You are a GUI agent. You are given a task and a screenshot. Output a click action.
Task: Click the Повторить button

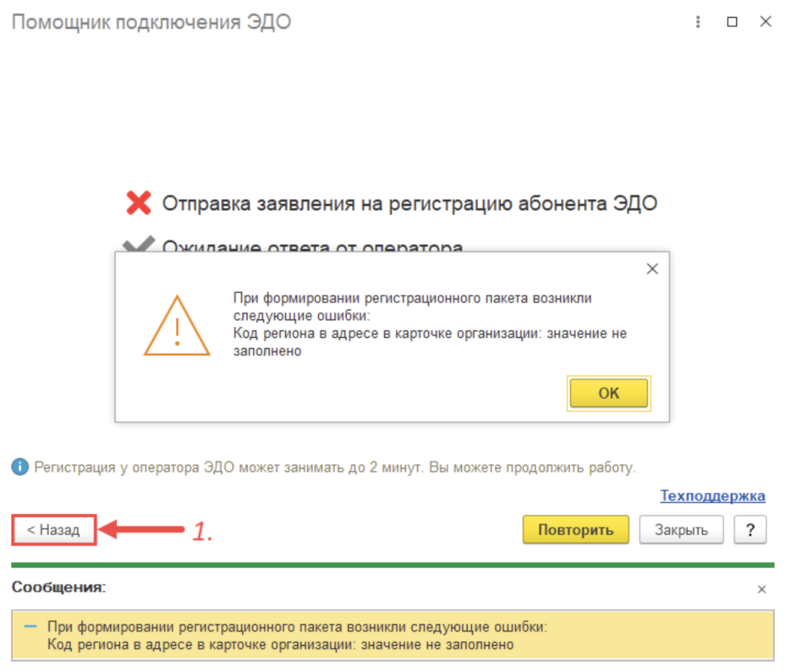pos(576,530)
